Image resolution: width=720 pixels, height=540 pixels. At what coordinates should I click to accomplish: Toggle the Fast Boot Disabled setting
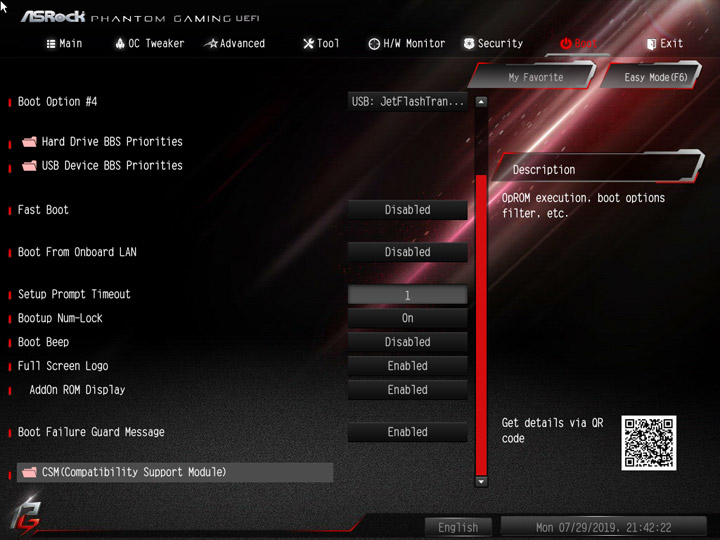pyautogui.click(x=407, y=210)
